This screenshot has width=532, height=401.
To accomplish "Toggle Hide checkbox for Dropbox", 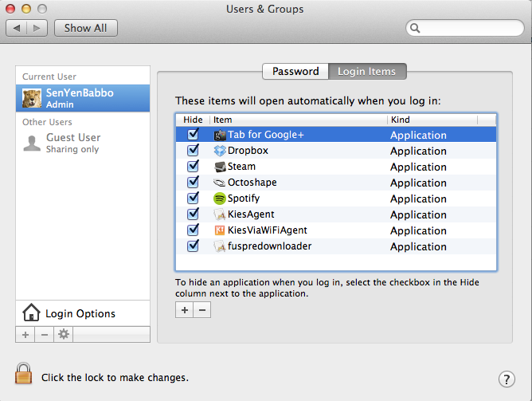I will click(x=193, y=150).
